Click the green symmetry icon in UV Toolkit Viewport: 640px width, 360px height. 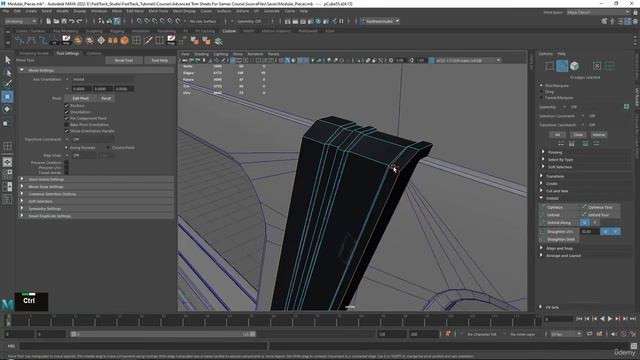[x=627, y=107]
